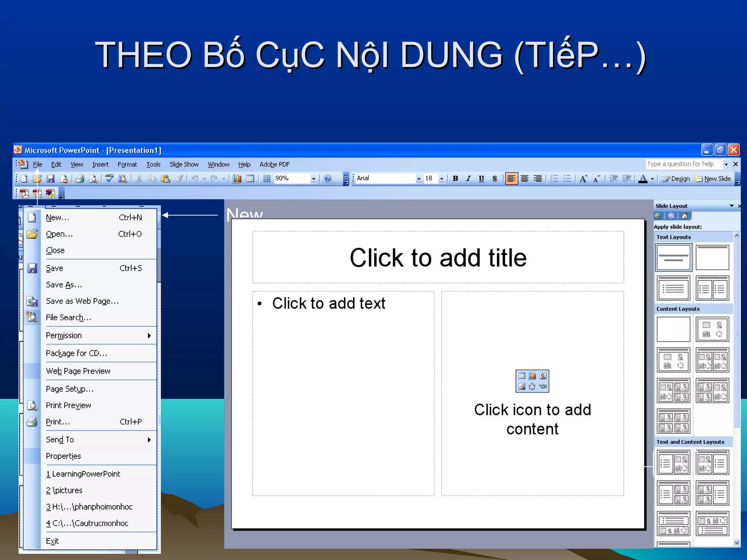Click the Undo arrow icon
Viewport: 747px width, 560px height.
195,179
